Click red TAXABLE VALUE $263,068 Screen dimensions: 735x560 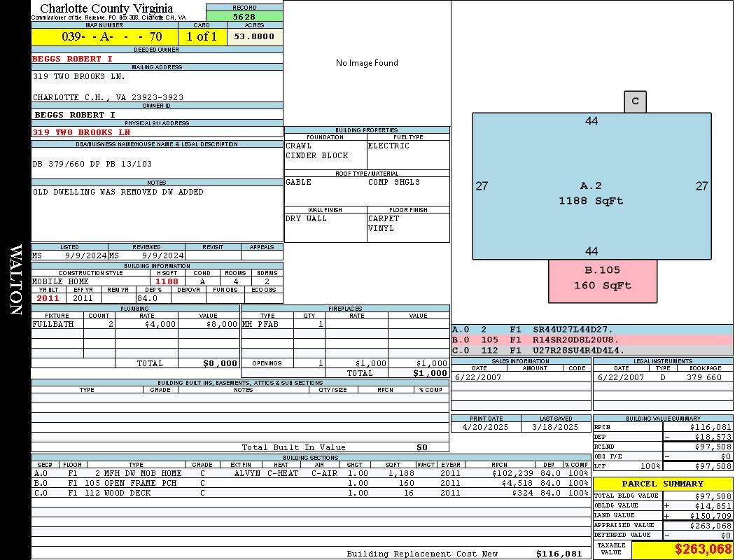click(x=703, y=549)
